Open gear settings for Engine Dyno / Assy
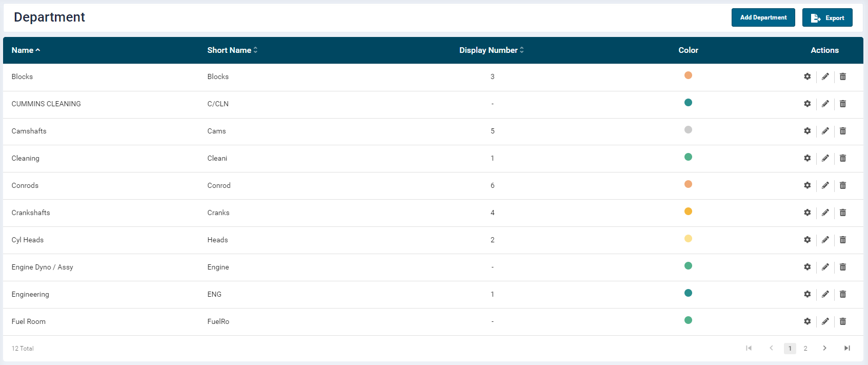This screenshot has width=868, height=365. coord(807,267)
